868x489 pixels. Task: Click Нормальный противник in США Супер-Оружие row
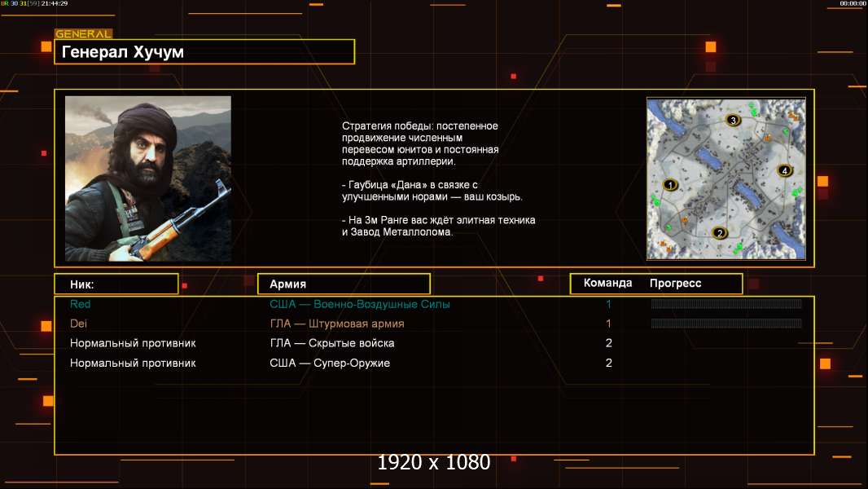point(133,363)
